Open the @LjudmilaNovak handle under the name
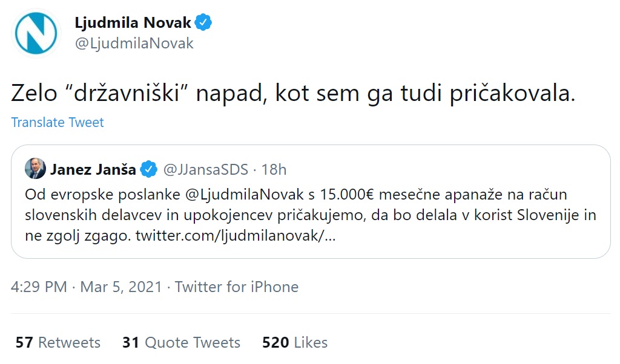Image resolution: width=620 pixels, height=364 pixels. click(134, 44)
